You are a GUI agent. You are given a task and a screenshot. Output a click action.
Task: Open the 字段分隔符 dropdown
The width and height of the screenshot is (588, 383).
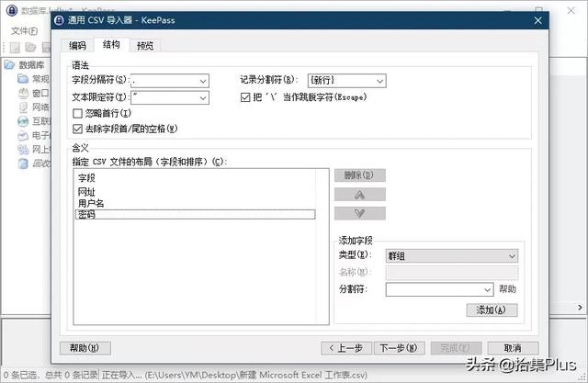(169, 81)
